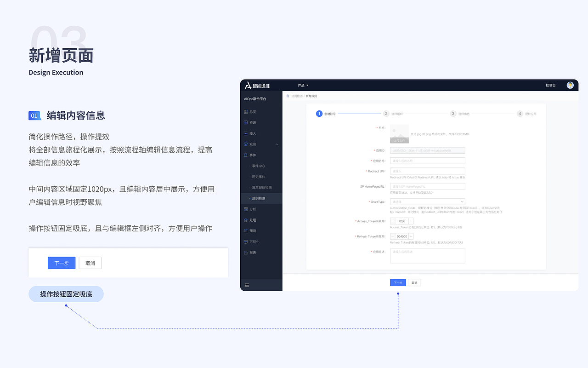
Task: Open 历史事件 submenu item
Action: (x=258, y=177)
